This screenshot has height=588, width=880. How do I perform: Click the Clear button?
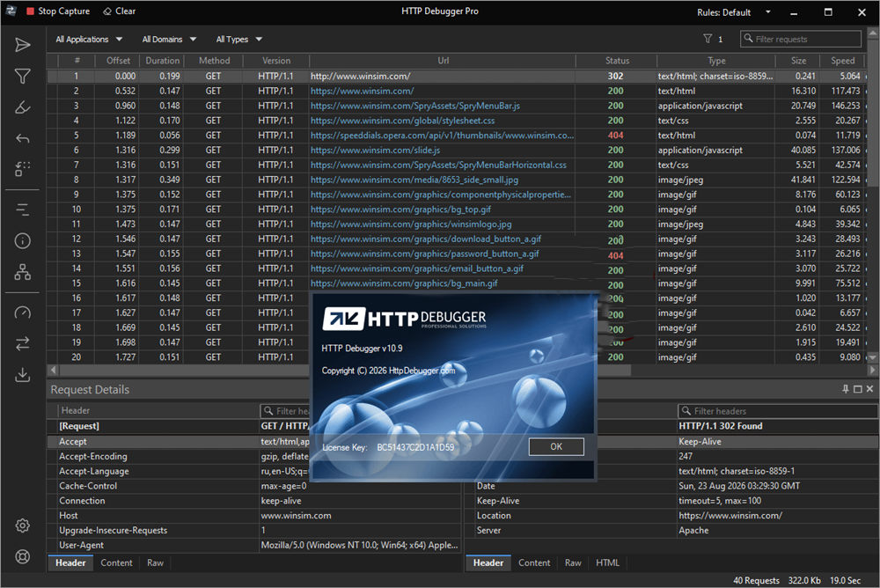[119, 11]
